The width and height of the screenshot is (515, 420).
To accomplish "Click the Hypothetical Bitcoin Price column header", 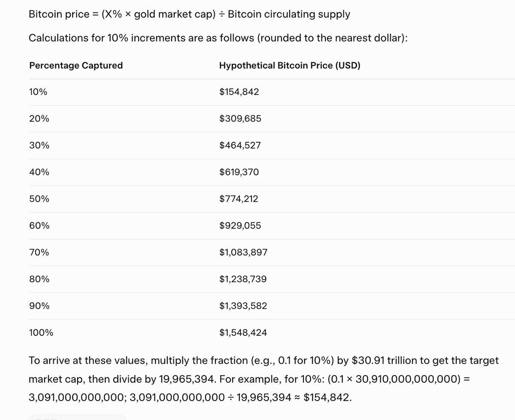I will coord(289,66).
